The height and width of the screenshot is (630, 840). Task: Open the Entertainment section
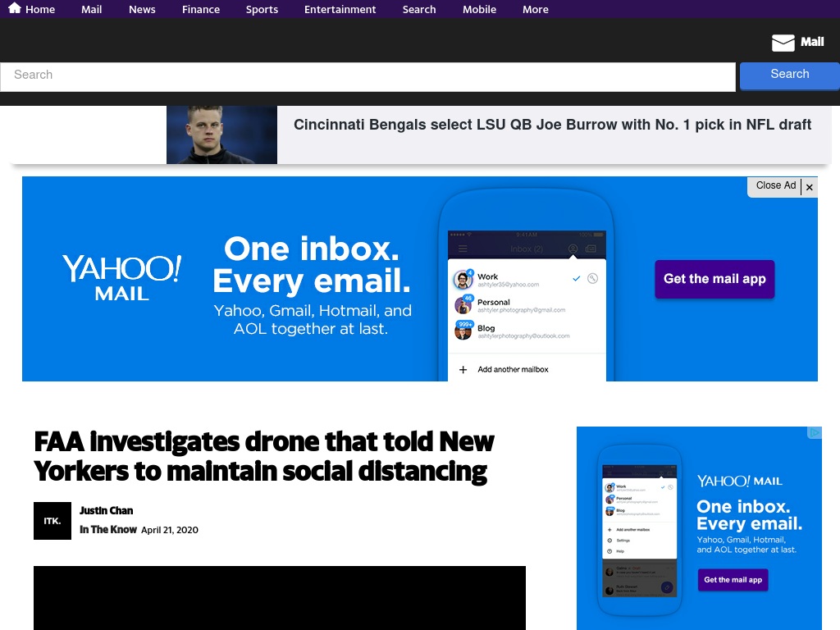click(x=340, y=10)
